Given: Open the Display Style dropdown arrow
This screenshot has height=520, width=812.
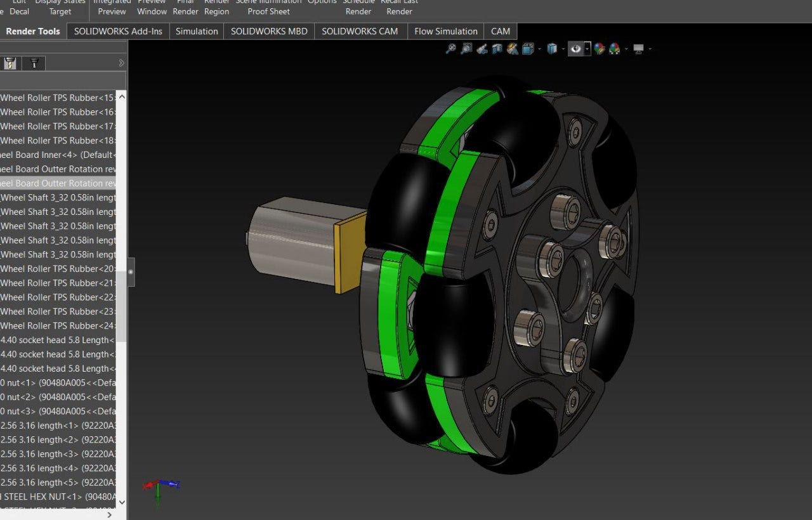Looking at the screenshot, I should point(563,49).
